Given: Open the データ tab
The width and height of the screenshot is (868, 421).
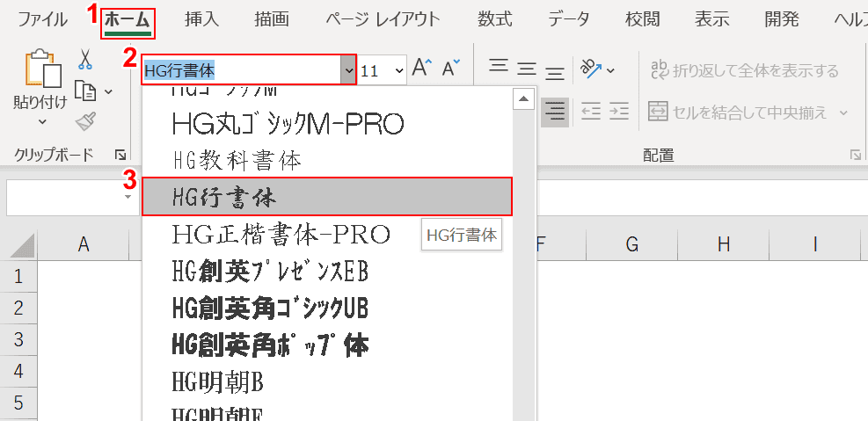Looking at the screenshot, I should click(x=569, y=20).
